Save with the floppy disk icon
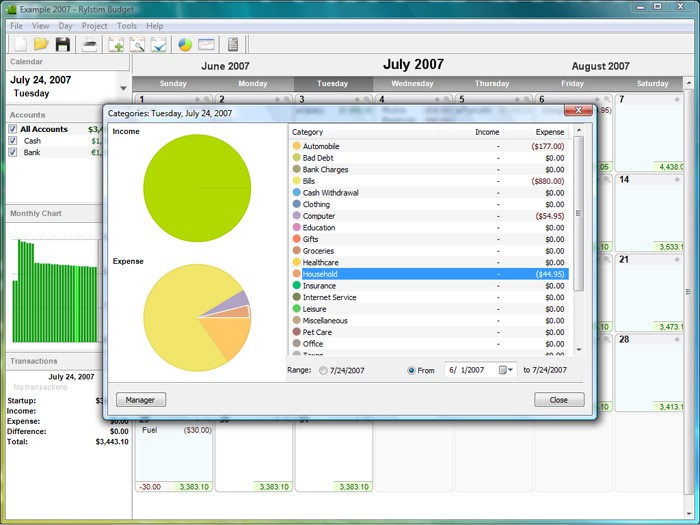Image resolution: width=700 pixels, height=525 pixels. click(x=63, y=44)
